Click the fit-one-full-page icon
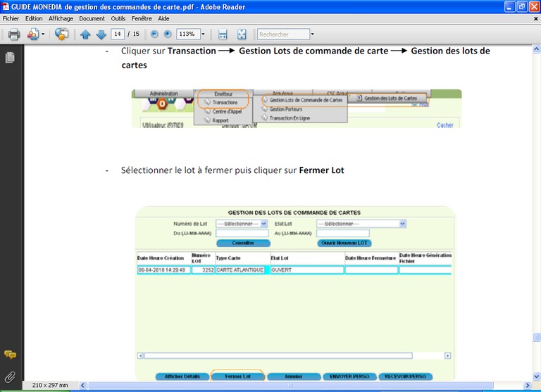The height and width of the screenshot is (392, 541). (x=242, y=34)
